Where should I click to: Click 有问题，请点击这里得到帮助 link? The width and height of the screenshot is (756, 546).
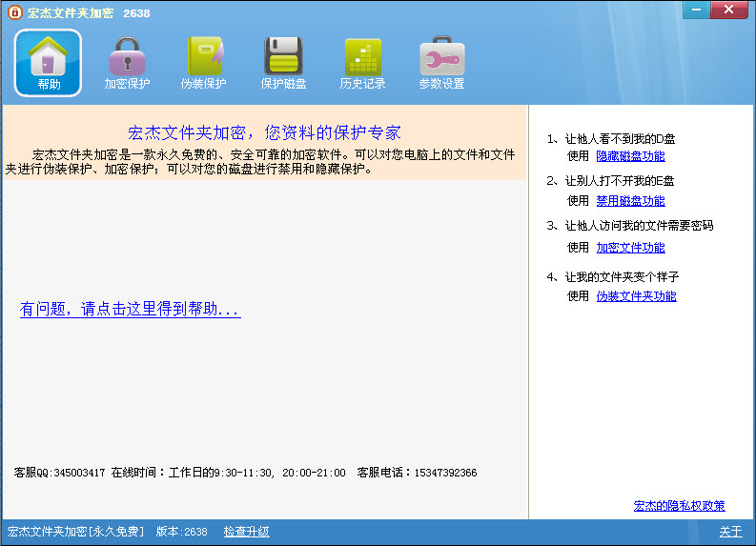point(131,309)
